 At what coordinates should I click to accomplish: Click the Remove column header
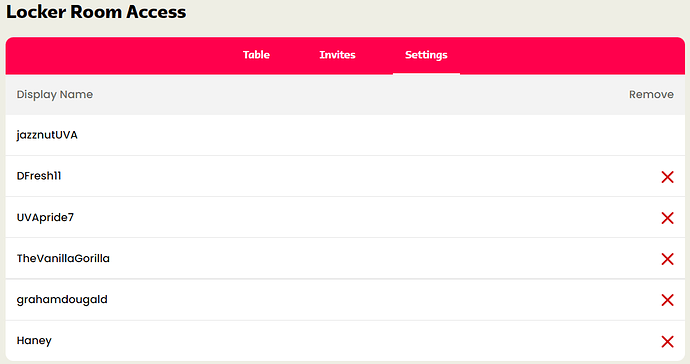[x=651, y=95]
